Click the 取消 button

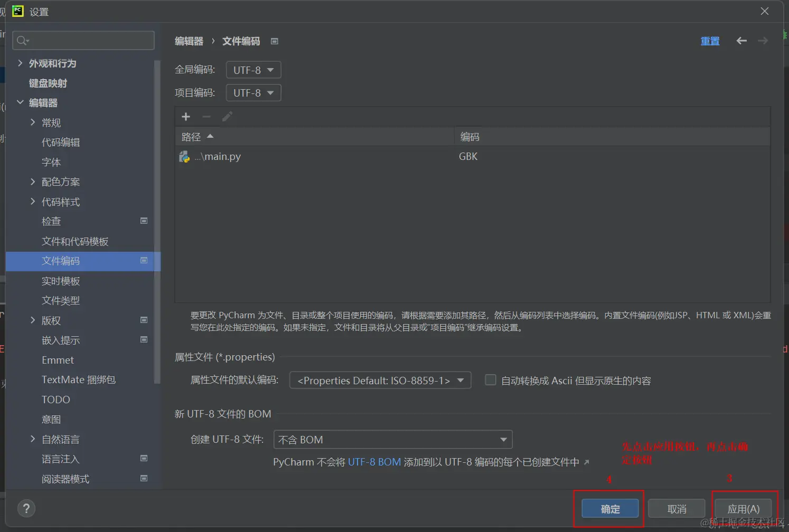(677, 509)
